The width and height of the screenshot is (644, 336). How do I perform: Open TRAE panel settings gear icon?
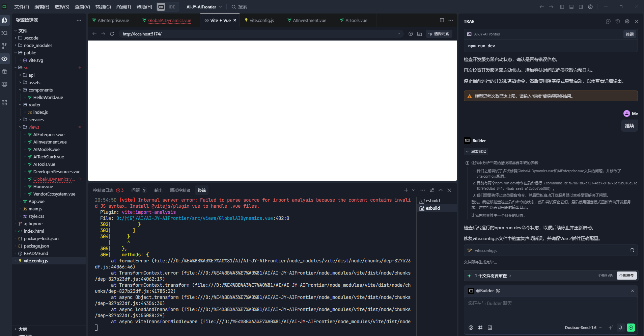point(627,21)
